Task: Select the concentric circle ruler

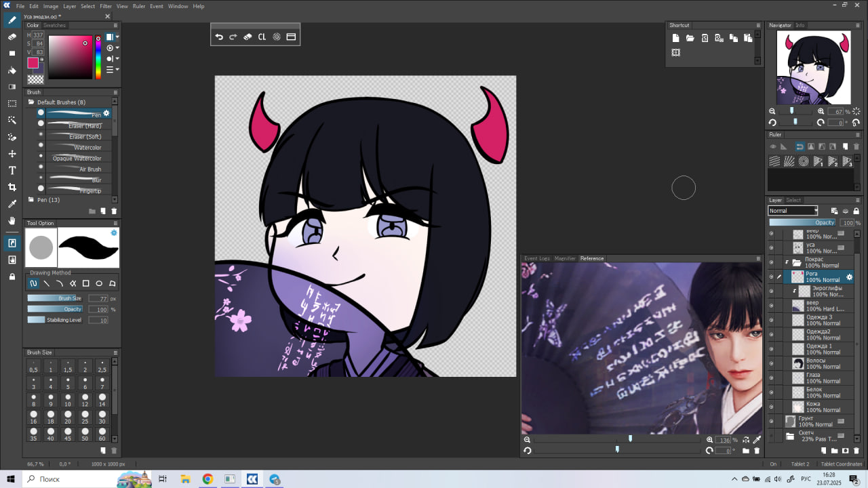Action: [804, 161]
